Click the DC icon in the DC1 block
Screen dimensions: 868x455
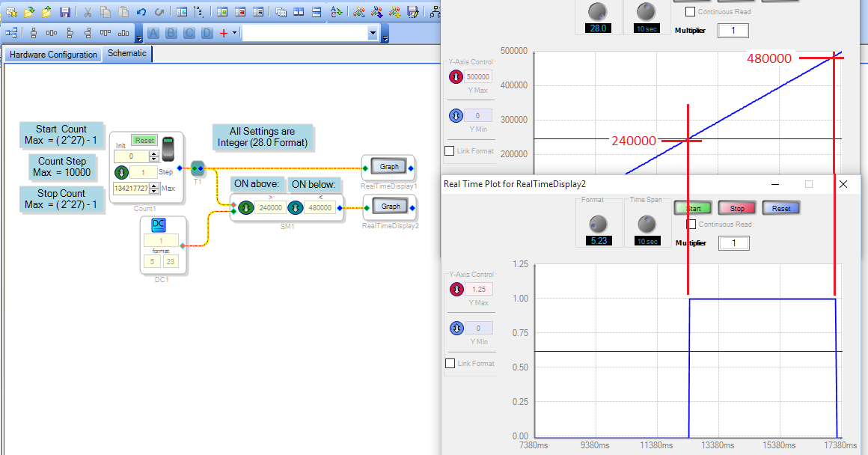159,225
